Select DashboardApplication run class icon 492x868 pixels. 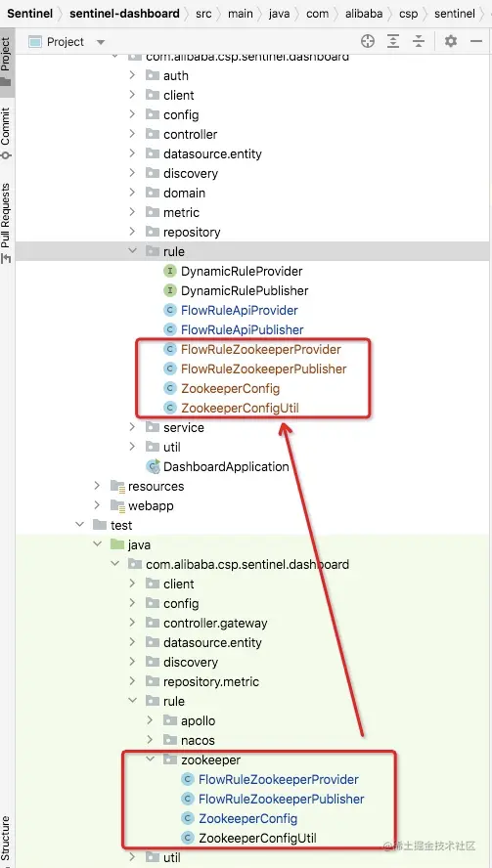(153, 466)
